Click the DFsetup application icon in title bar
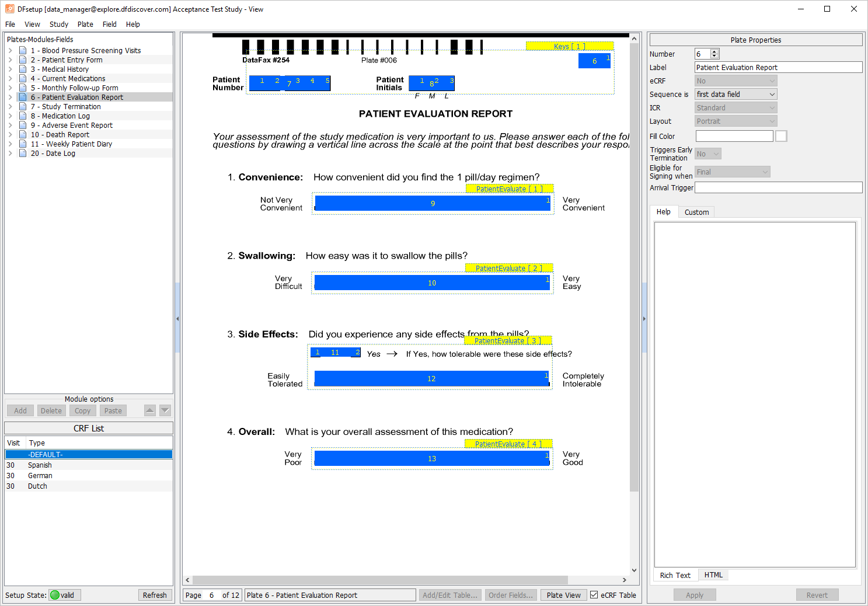 [10, 9]
